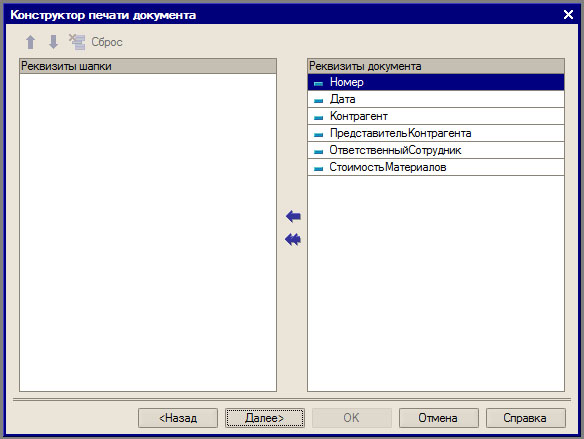Click the Реквизиты шапки column header

coord(148,66)
